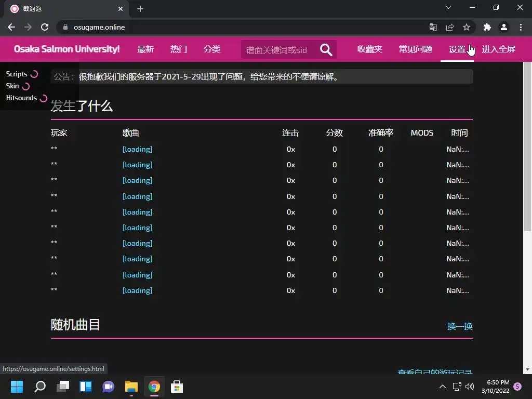Open the Extensions puzzle icon
The width and height of the screenshot is (532, 399).
[487, 27]
